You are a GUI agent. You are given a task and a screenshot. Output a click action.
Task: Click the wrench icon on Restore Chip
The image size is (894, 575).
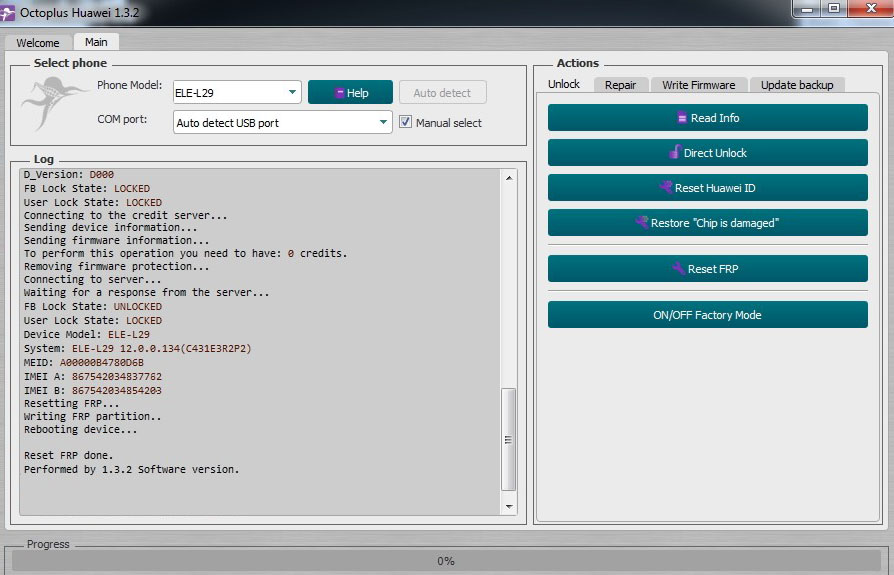pyautogui.click(x=641, y=222)
